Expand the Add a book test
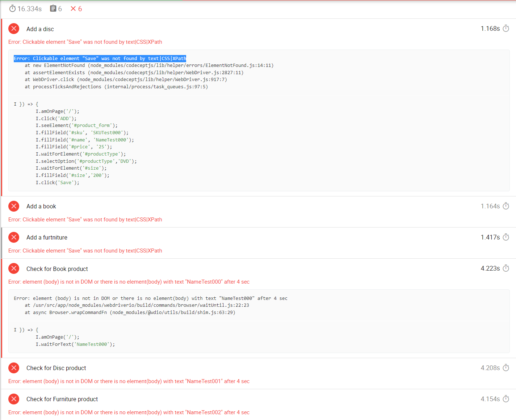The image size is (516, 420). [x=41, y=206]
